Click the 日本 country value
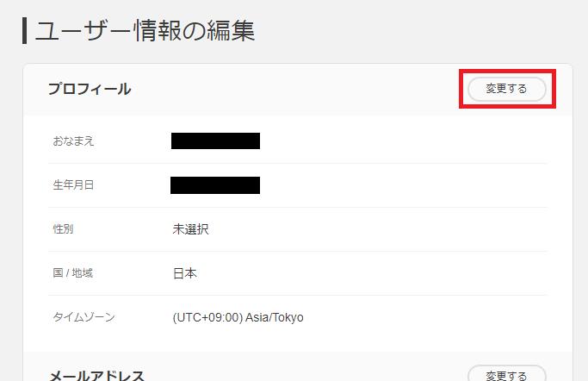This screenshot has width=588, height=381. [x=185, y=273]
